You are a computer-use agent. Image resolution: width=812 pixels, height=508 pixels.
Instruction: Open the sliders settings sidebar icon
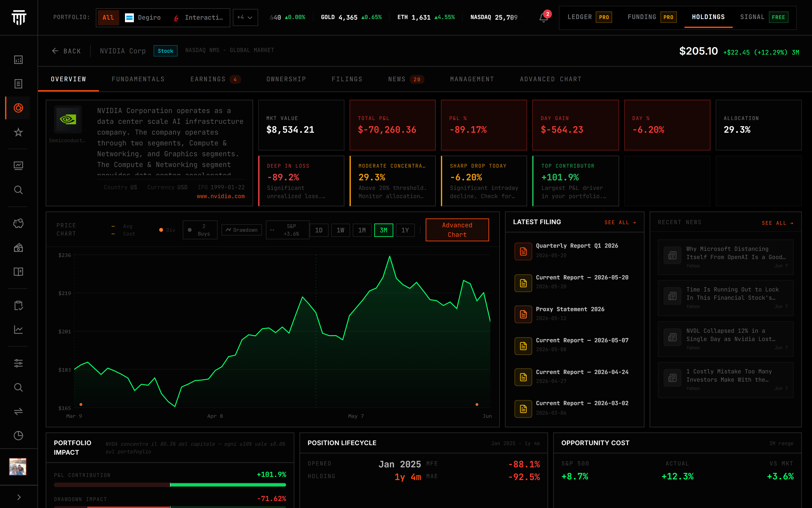pos(18,363)
